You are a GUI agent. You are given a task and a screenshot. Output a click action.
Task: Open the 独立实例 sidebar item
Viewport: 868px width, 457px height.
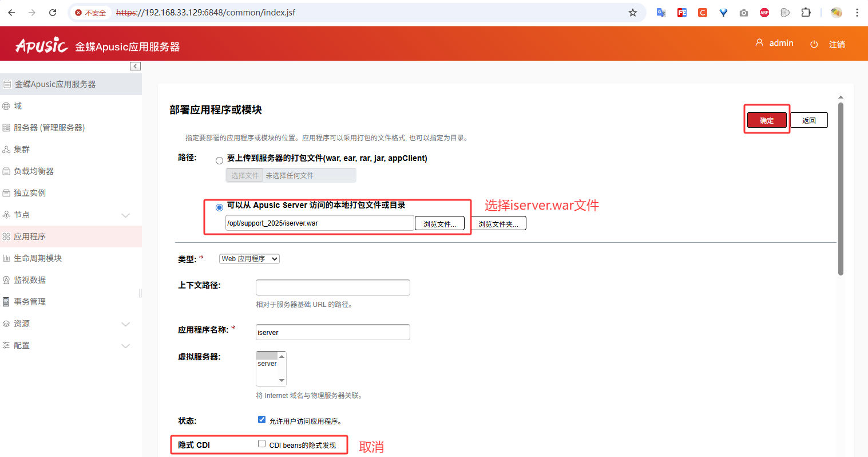point(71,193)
